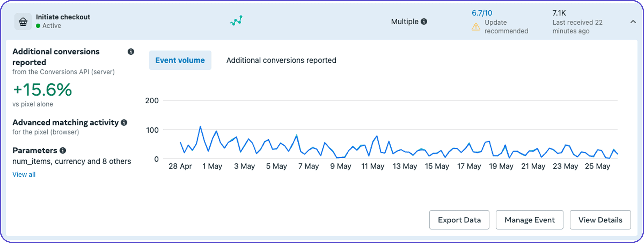Click the Export Data button
This screenshot has height=243, width=644.
pos(459,220)
